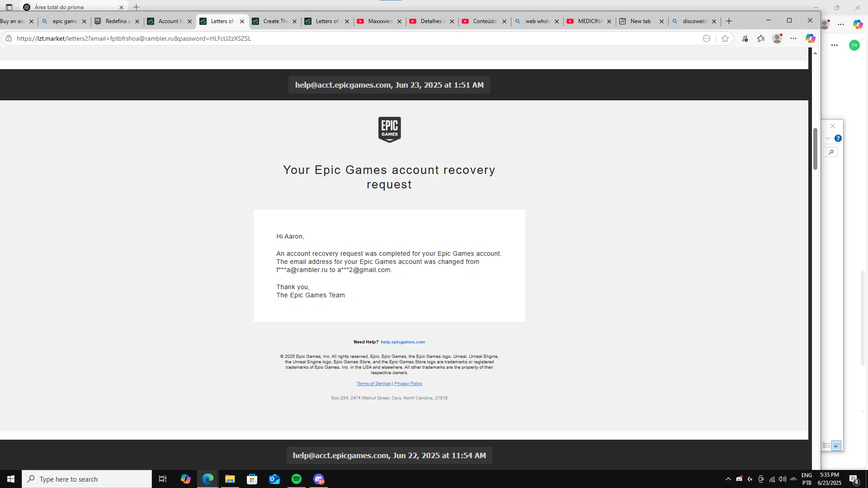Open the Privacy Policy link
Image resolution: width=868 pixels, height=488 pixels.
point(408,384)
